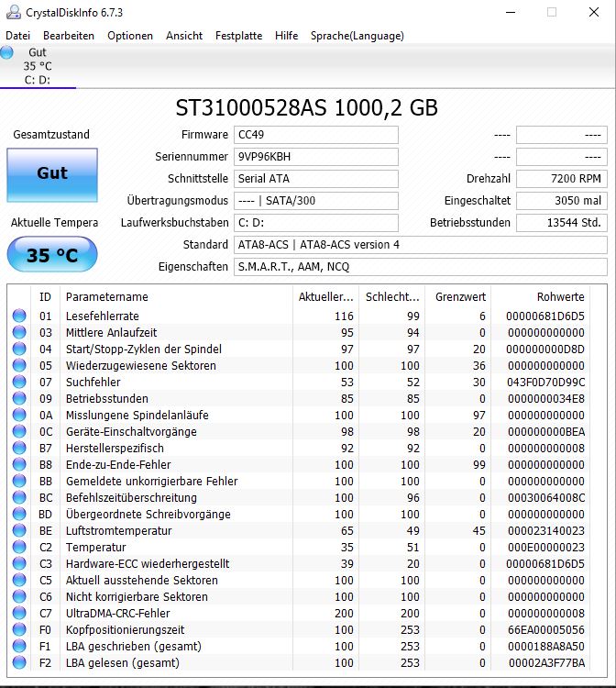This screenshot has width=616, height=688.
Task: Select the Wiederzugewiesene Sektoren parameter name
Action: click(141, 365)
